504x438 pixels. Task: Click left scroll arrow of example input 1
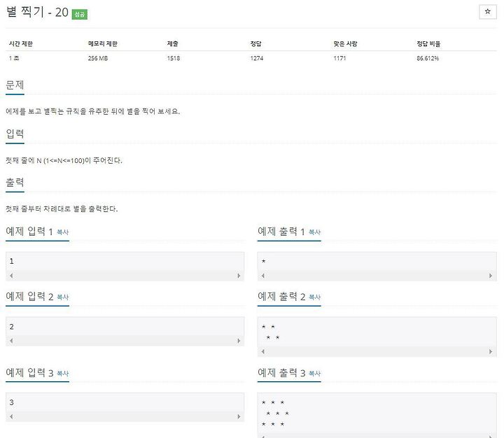click(11, 276)
